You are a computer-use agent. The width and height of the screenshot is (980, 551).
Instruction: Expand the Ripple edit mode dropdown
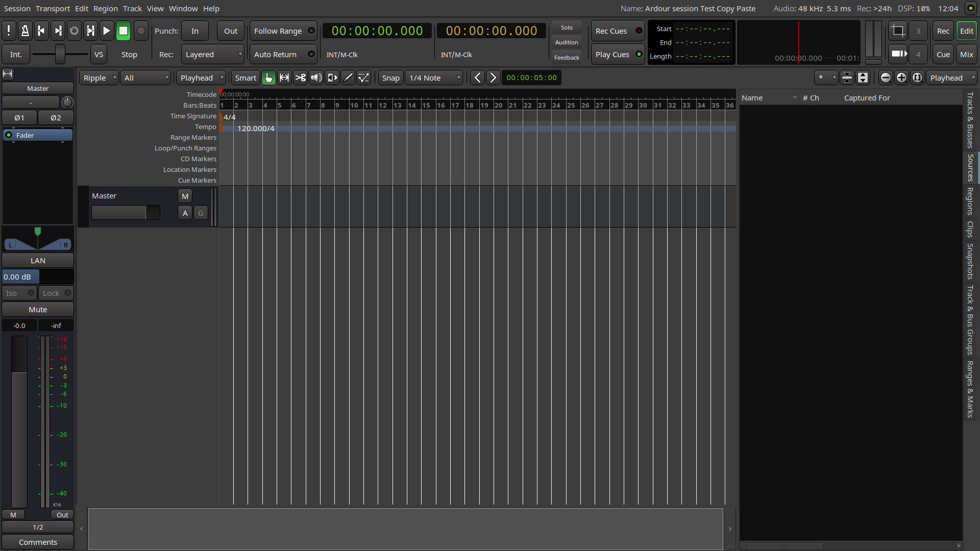click(99, 78)
